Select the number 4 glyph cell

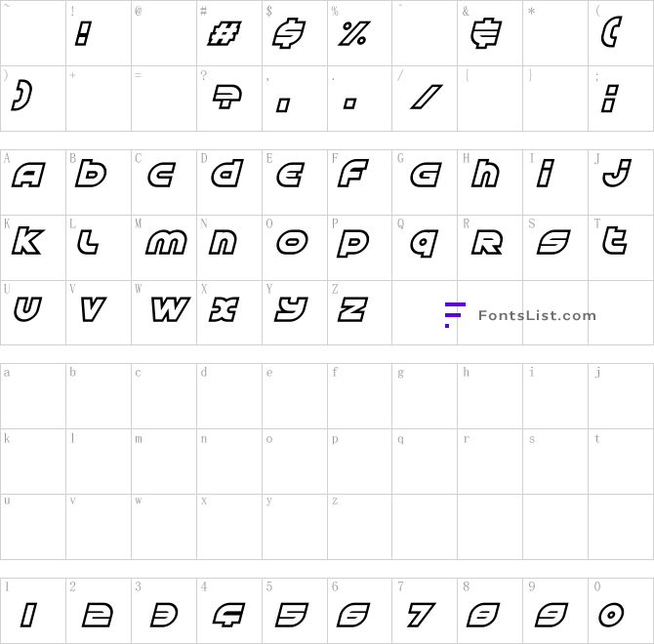point(229,611)
